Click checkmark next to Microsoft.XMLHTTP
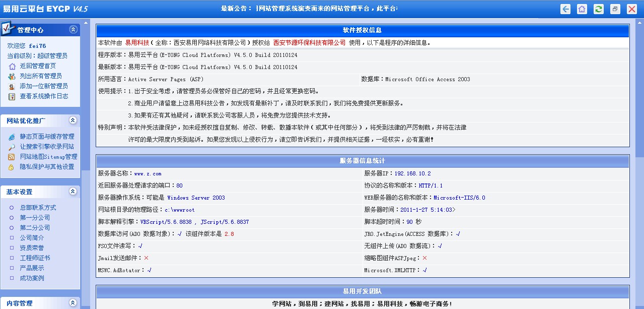644x309 pixels. 424,271
